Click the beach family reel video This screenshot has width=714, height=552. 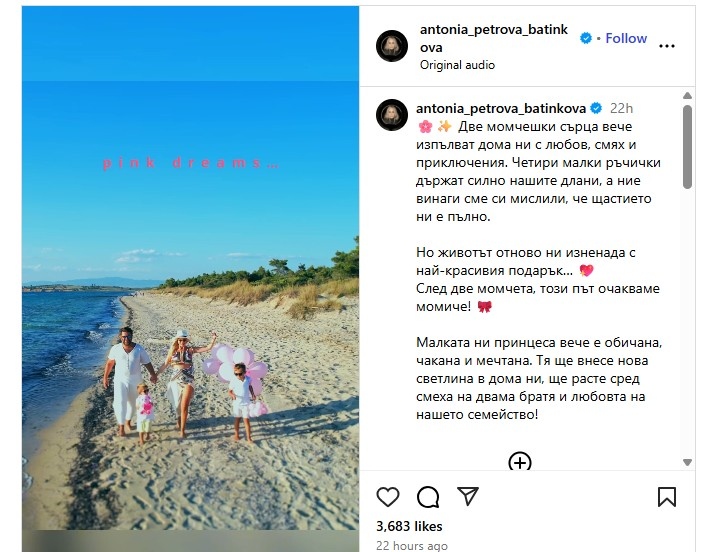pyautogui.click(x=190, y=279)
